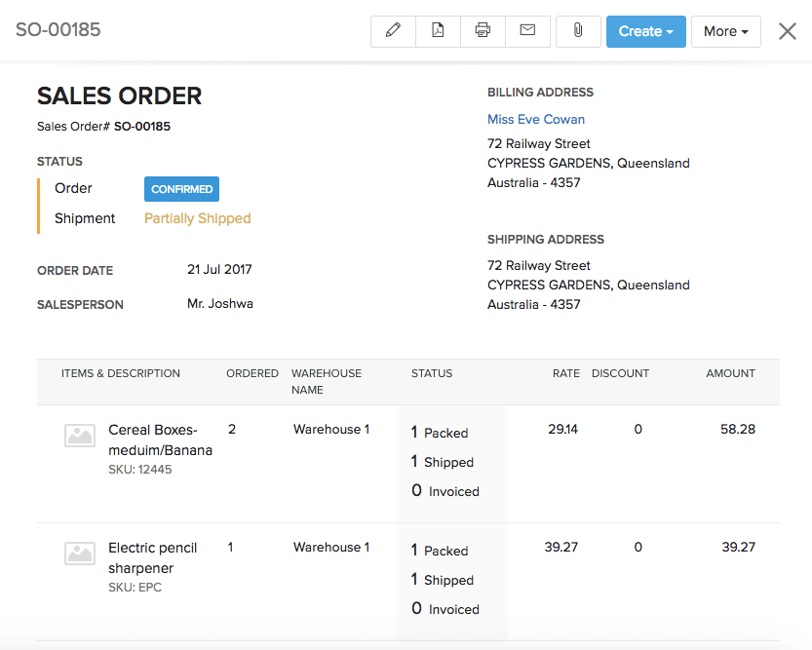The width and height of the screenshot is (812, 650).
Task: Print the sales order
Action: coord(483,31)
